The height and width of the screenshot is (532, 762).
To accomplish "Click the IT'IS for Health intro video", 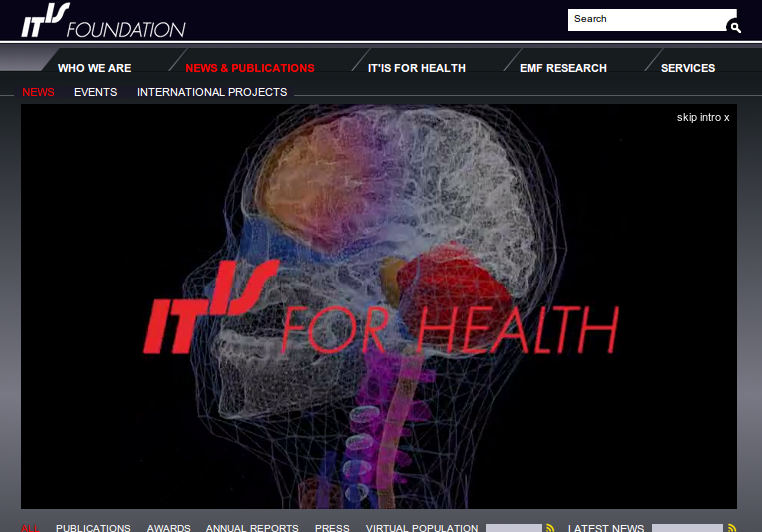I will 379,306.
